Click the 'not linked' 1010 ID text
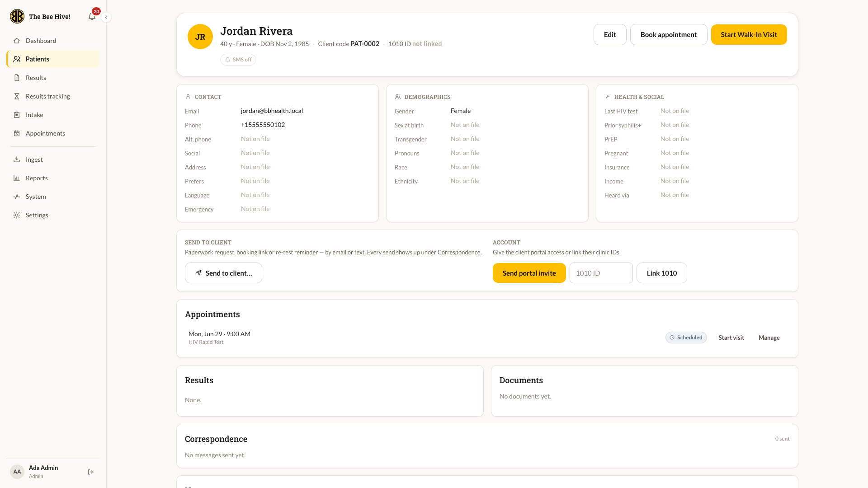 pyautogui.click(x=427, y=44)
